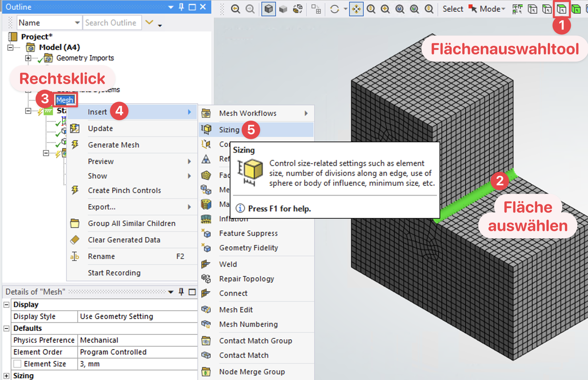The height and width of the screenshot is (380, 588).
Task: Pin the Outline panel
Action: click(181, 7)
